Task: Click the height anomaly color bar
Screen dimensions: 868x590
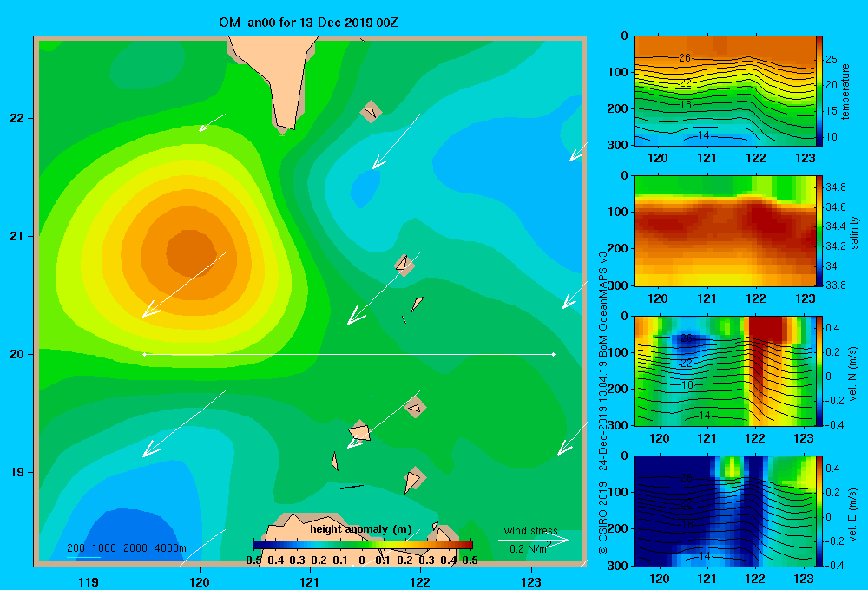Action: pyautogui.click(x=363, y=545)
